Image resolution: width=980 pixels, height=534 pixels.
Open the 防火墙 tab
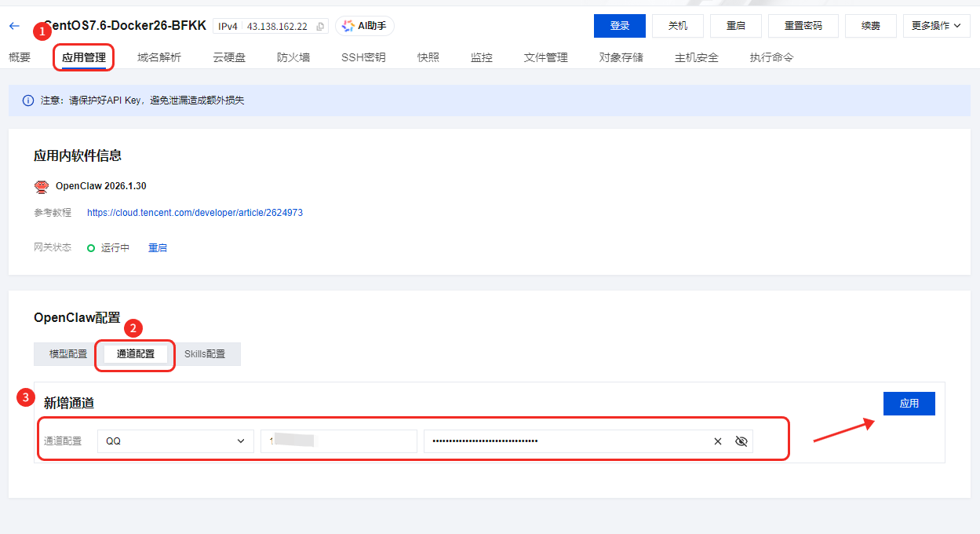click(293, 57)
